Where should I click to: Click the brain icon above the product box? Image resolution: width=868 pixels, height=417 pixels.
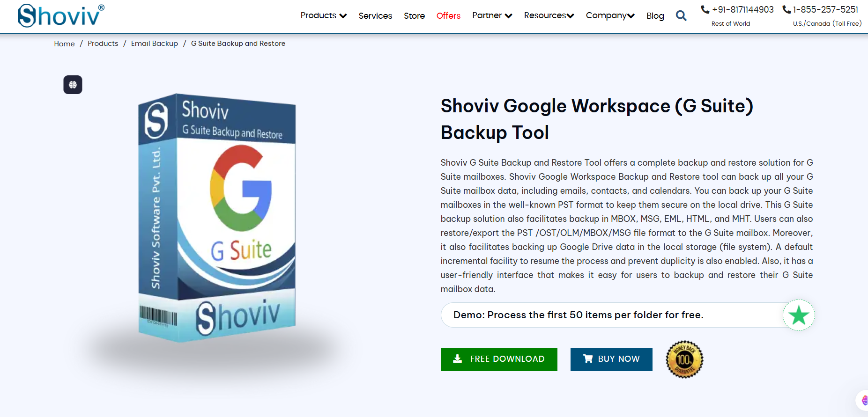(73, 85)
